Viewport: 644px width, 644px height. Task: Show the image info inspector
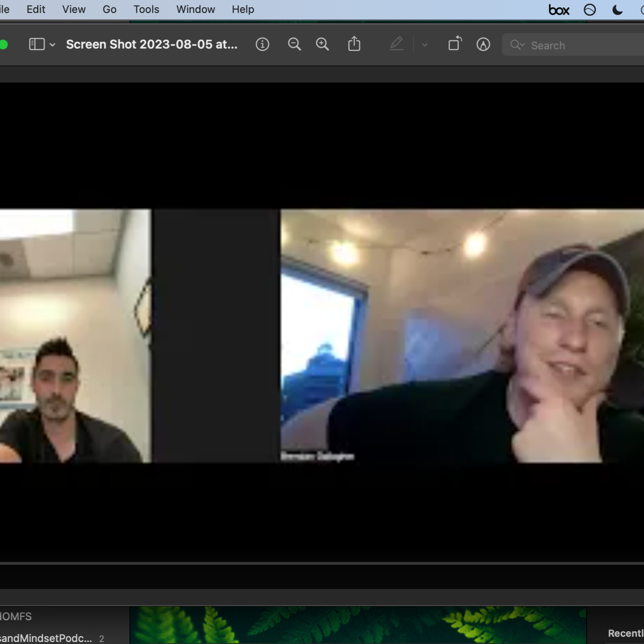coord(262,44)
